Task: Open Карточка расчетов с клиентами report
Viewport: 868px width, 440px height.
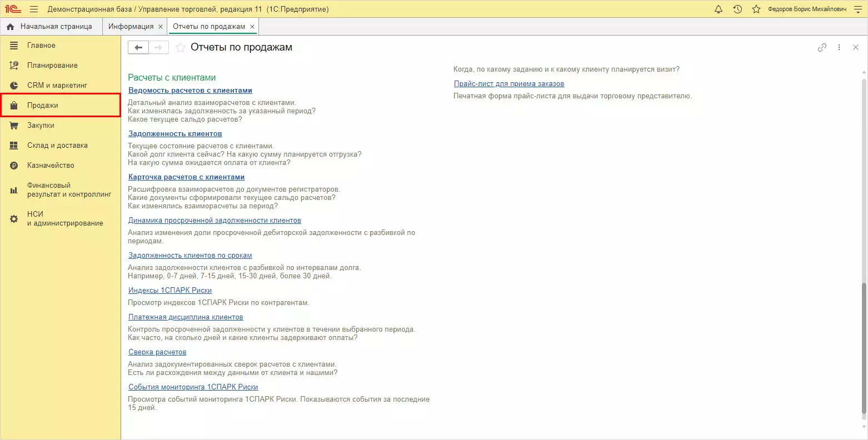Action: point(186,177)
